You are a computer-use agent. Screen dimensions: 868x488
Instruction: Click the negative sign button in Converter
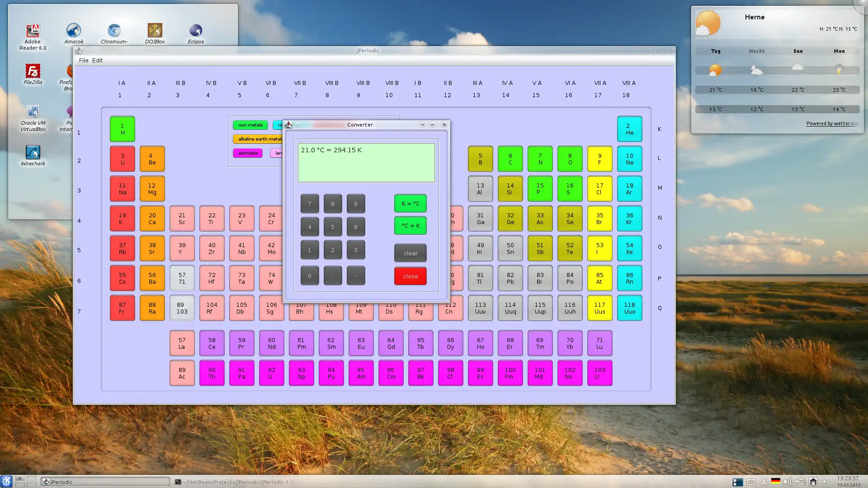click(x=356, y=275)
